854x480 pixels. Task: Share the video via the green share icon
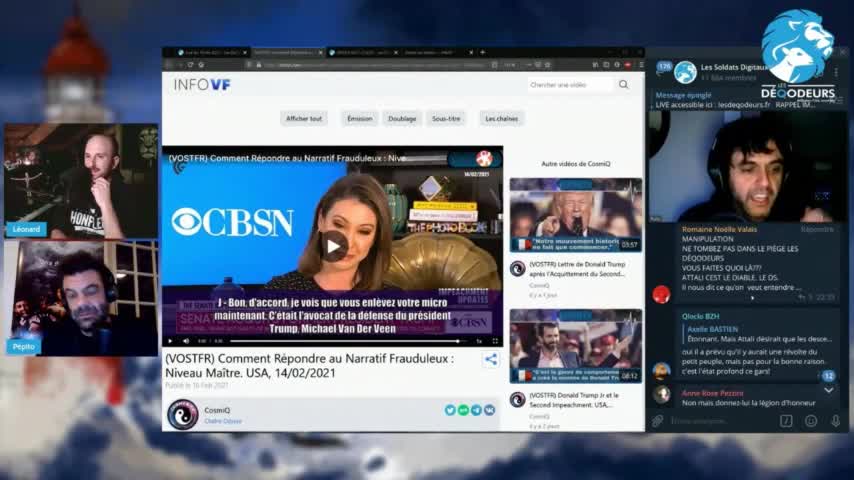(463, 410)
